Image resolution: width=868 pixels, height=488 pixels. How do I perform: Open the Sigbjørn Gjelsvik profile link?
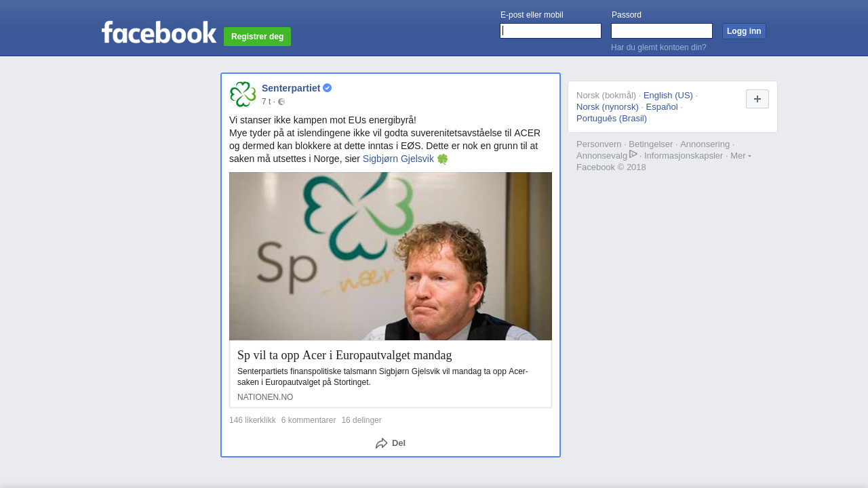(398, 159)
